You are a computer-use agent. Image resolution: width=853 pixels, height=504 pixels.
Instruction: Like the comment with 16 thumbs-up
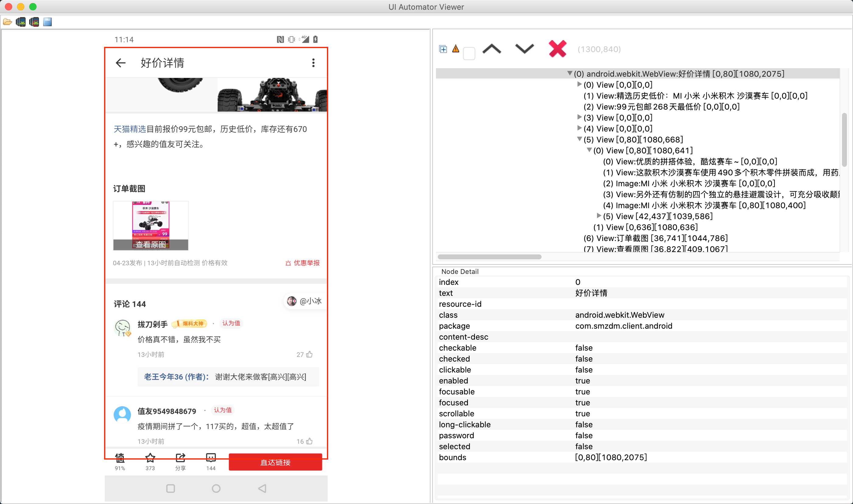pyautogui.click(x=309, y=441)
